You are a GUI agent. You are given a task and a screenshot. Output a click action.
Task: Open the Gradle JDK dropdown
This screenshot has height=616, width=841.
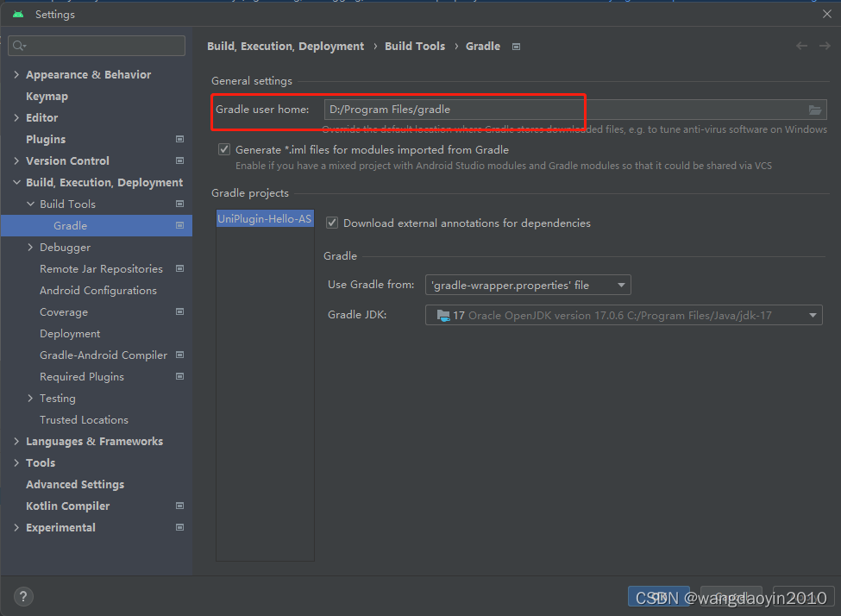point(624,316)
